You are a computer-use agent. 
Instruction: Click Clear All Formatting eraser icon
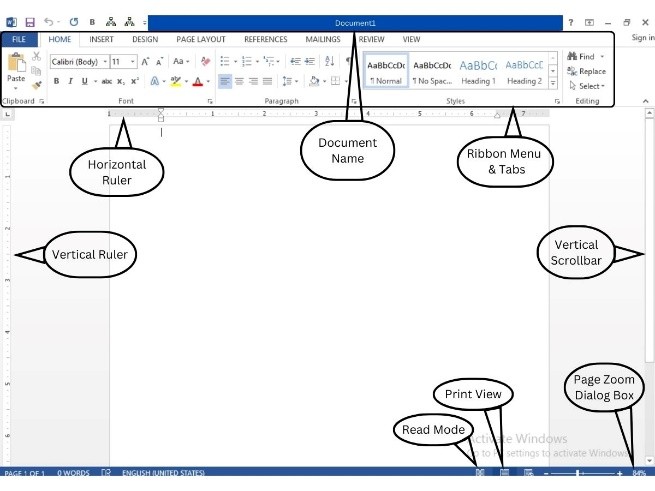click(x=206, y=61)
